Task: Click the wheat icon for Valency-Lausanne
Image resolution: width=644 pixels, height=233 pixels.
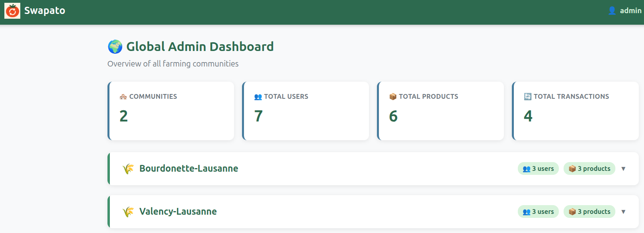Action: point(128,212)
